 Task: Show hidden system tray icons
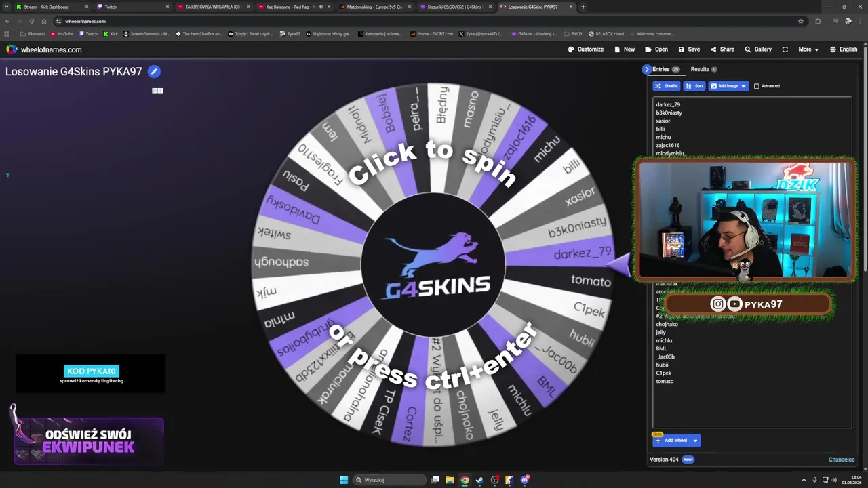[x=804, y=480]
